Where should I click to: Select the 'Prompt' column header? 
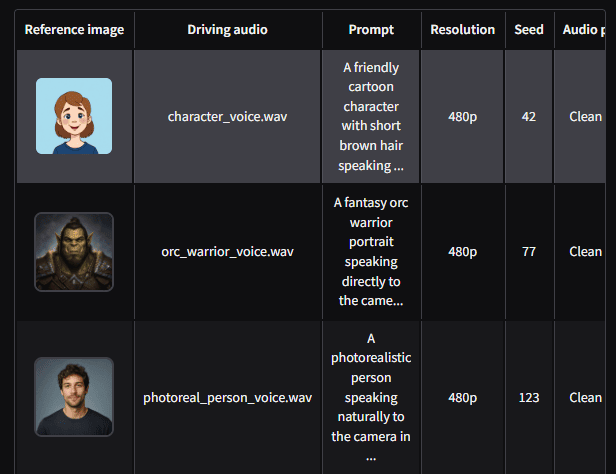click(371, 30)
